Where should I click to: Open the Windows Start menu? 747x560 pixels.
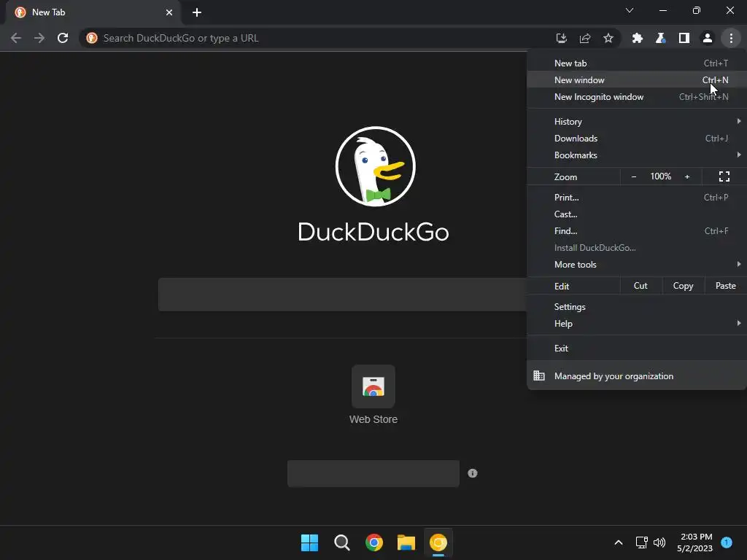pos(309,542)
